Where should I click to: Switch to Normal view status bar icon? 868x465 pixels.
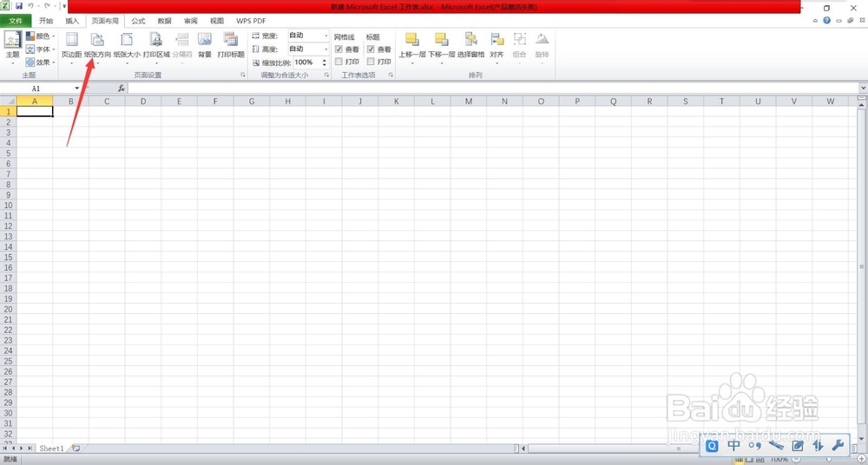click(739, 460)
